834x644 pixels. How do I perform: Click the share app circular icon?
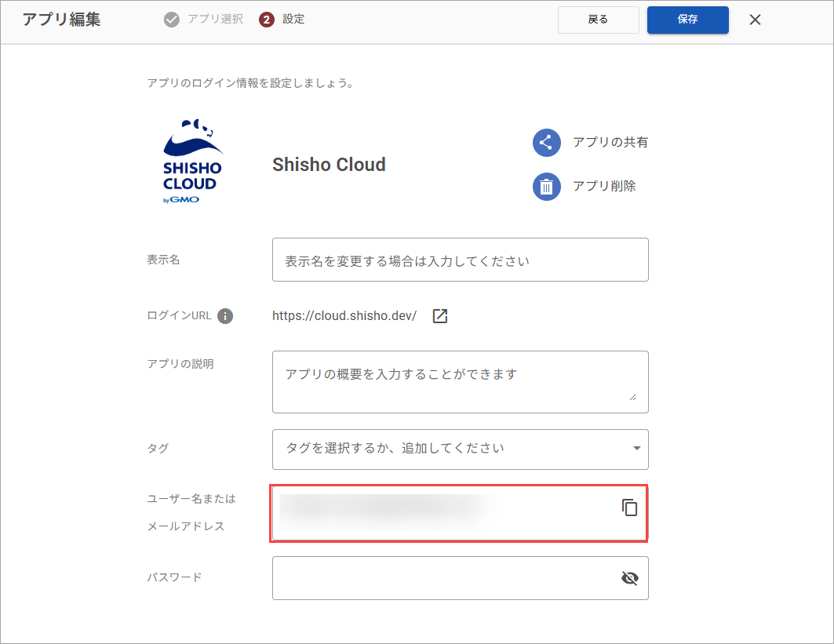[x=546, y=143]
